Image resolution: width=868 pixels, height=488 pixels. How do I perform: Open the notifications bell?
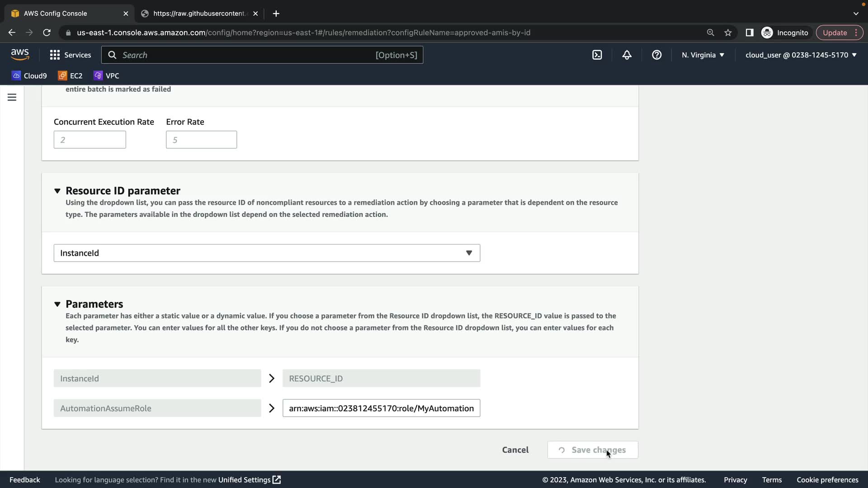click(627, 55)
